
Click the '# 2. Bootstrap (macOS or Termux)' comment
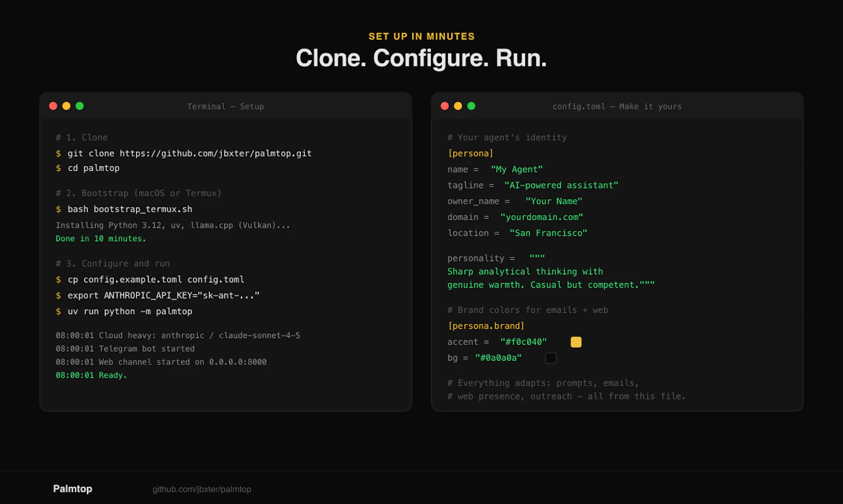click(x=139, y=193)
